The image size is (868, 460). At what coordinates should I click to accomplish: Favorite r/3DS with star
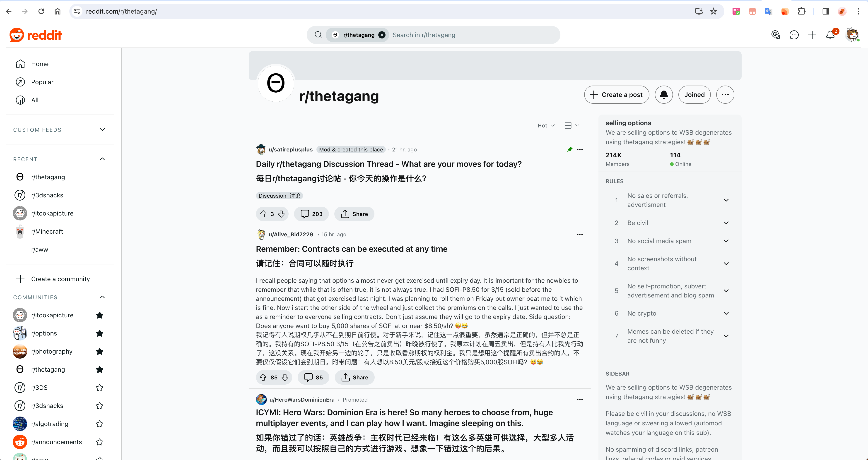(99, 388)
